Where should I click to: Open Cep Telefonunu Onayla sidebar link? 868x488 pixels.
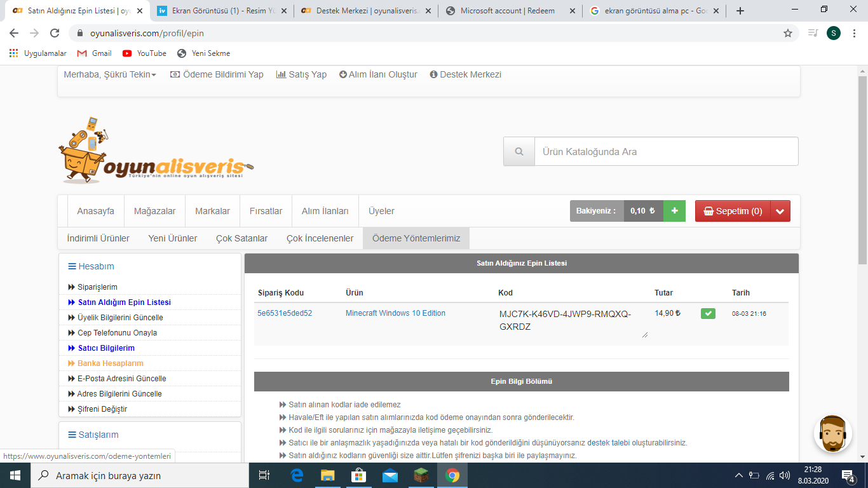click(117, 333)
